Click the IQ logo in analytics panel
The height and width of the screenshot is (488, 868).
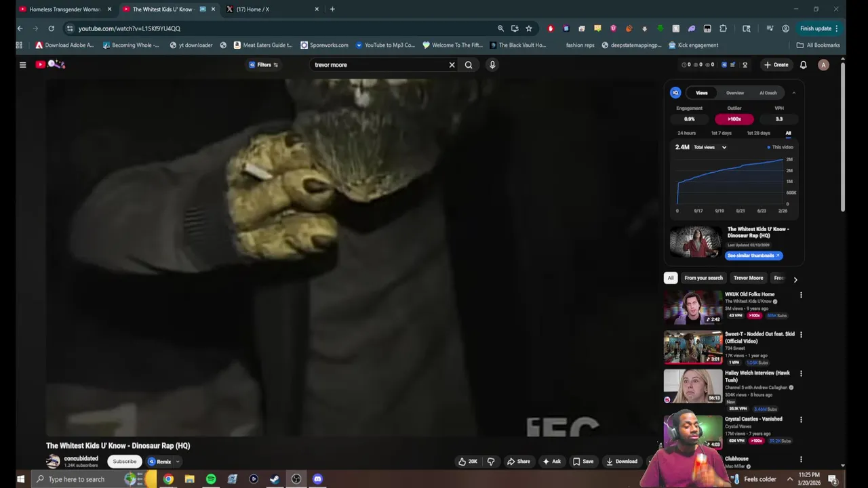[x=675, y=93]
